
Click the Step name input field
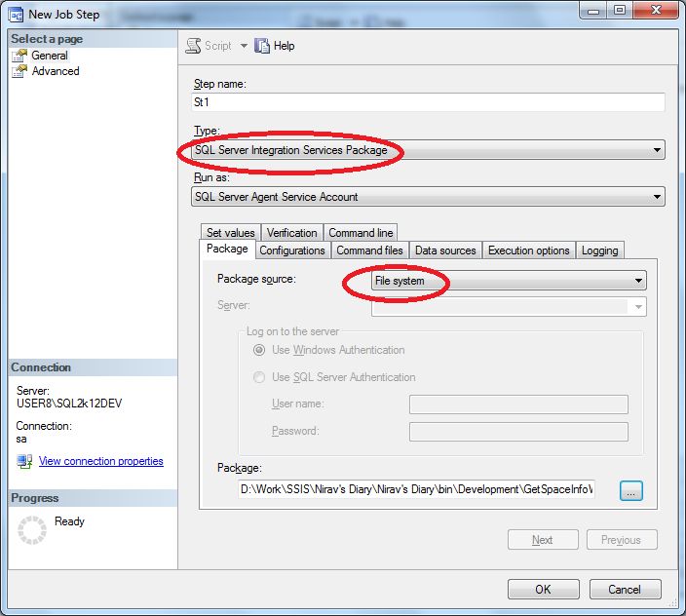[428, 102]
